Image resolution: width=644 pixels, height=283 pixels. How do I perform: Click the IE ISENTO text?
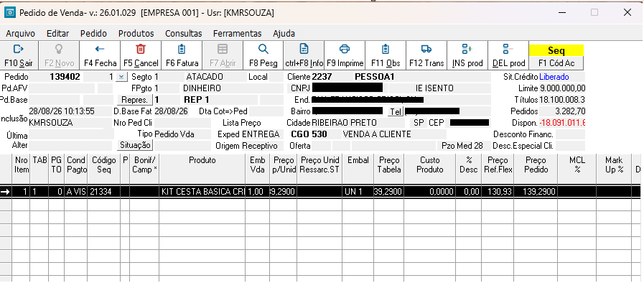click(x=434, y=88)
